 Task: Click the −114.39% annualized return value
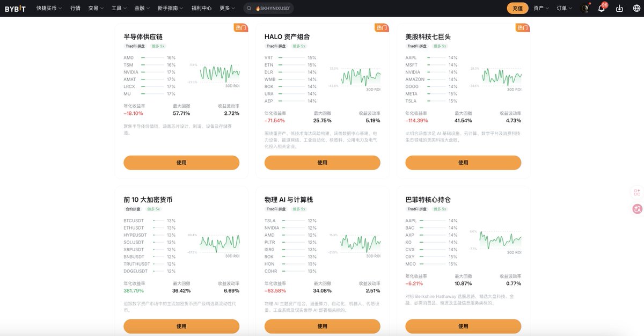pos(417,120)
